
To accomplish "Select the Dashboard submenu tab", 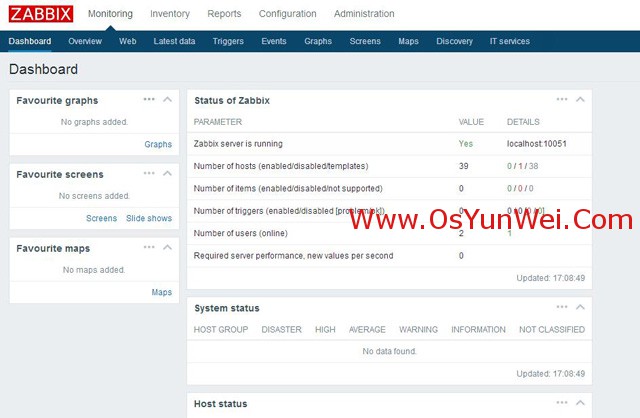I will pyautogui.click(x=30, y=41).
